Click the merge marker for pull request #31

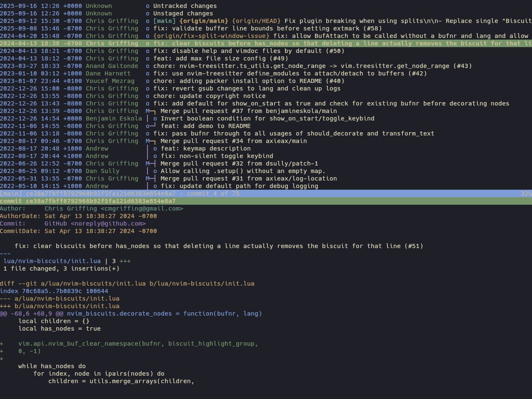point(148,179)
